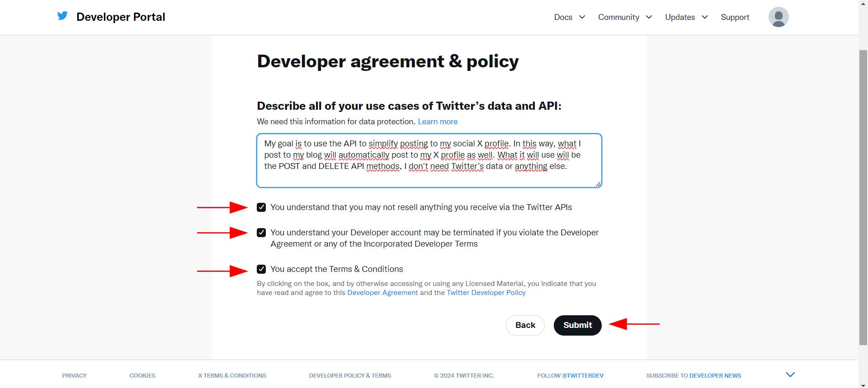Screen dimensions: 868x388
Task: Click the Back button
Action: click(x=525, y=325)
